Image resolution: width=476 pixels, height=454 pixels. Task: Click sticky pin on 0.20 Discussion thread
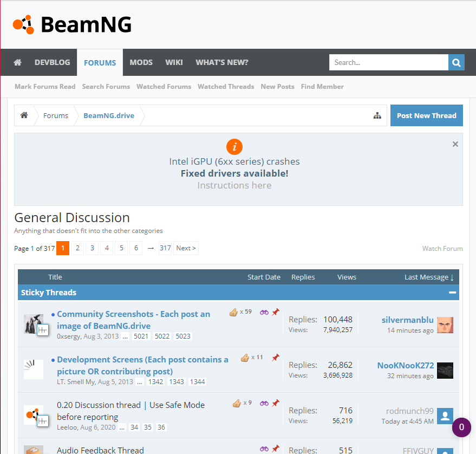[275, 403]
